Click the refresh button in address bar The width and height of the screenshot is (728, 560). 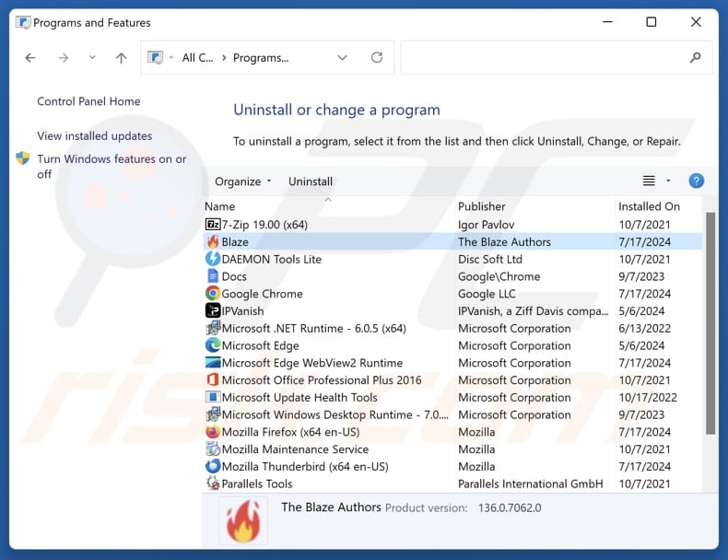(377, 57)
